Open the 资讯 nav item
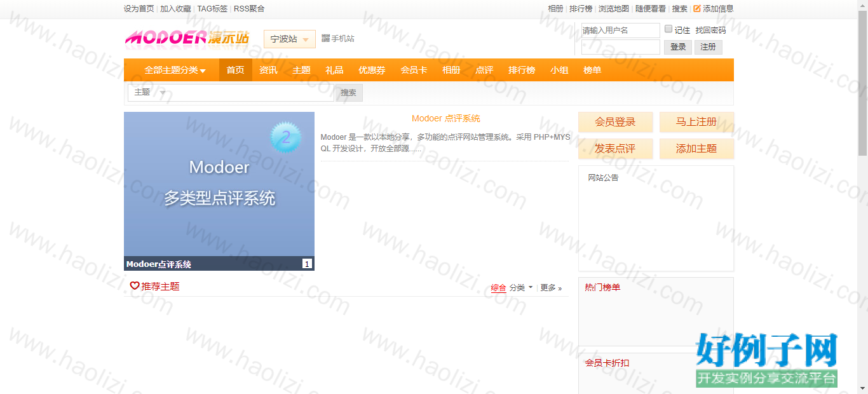This screenshot has height=394, width=868. click(x=268, y=70)
